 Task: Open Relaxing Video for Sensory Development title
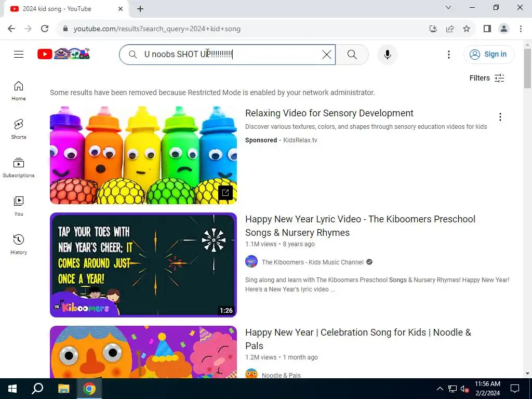pyautogui.click(x=329, y=113)
